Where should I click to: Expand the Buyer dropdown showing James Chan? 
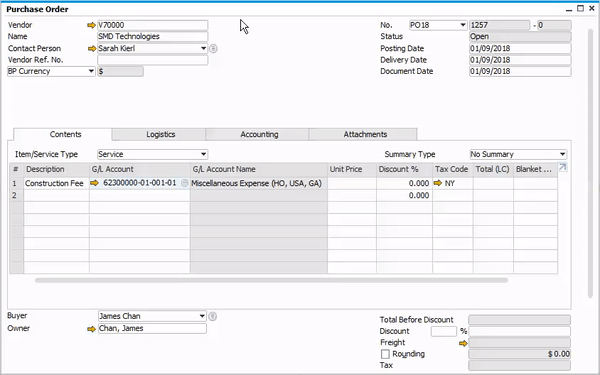click(202, 316)
